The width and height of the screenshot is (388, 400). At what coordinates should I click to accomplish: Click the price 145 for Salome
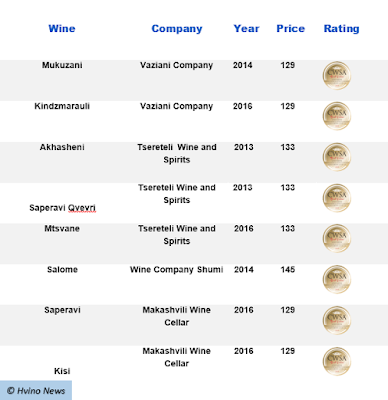(287, 269)
